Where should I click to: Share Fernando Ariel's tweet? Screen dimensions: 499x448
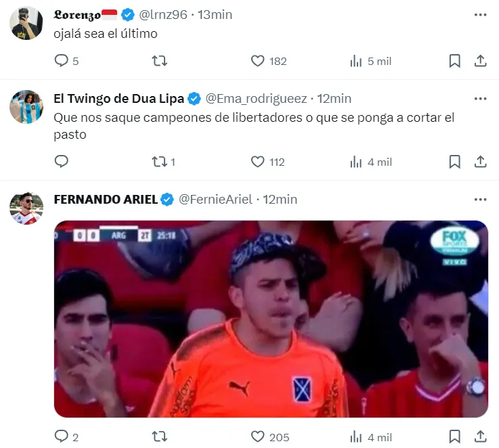(480, 436)
